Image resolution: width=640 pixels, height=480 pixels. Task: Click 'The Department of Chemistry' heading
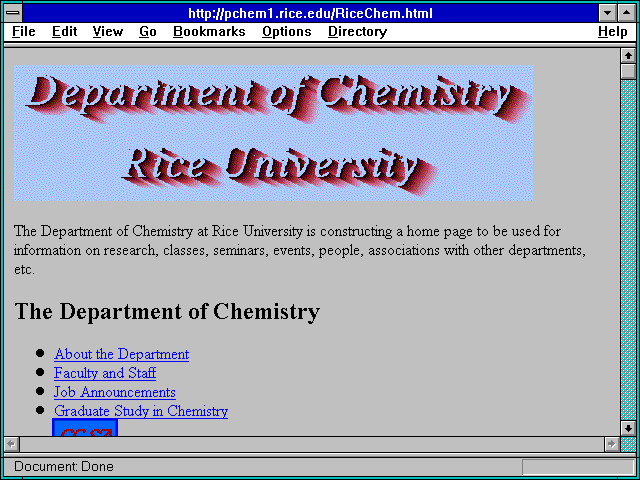click(x=167, y=311)
